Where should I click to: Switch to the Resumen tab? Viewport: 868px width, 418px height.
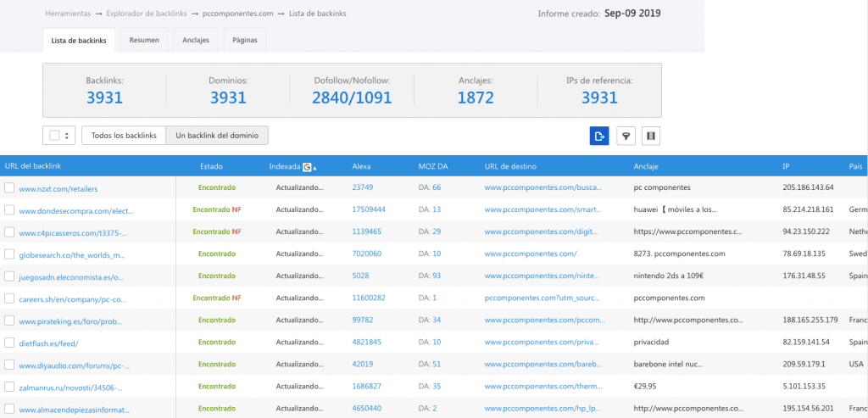[x=144, y=41]
